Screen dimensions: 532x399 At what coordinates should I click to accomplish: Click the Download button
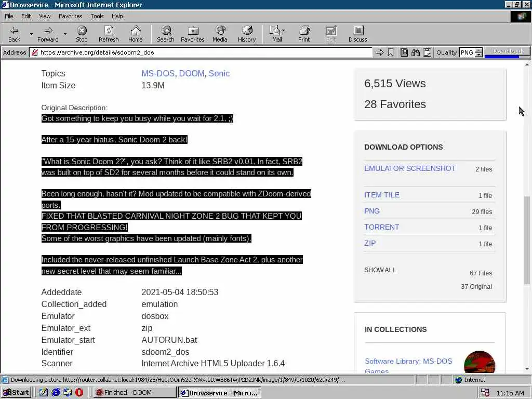click(x=507, y=52)
